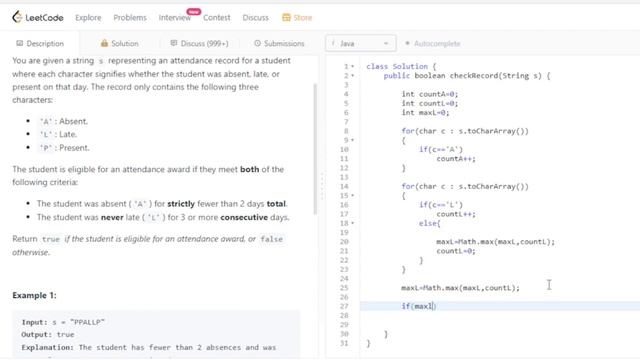
Task: Open the Store cart icon
Action: coord(286,18)
